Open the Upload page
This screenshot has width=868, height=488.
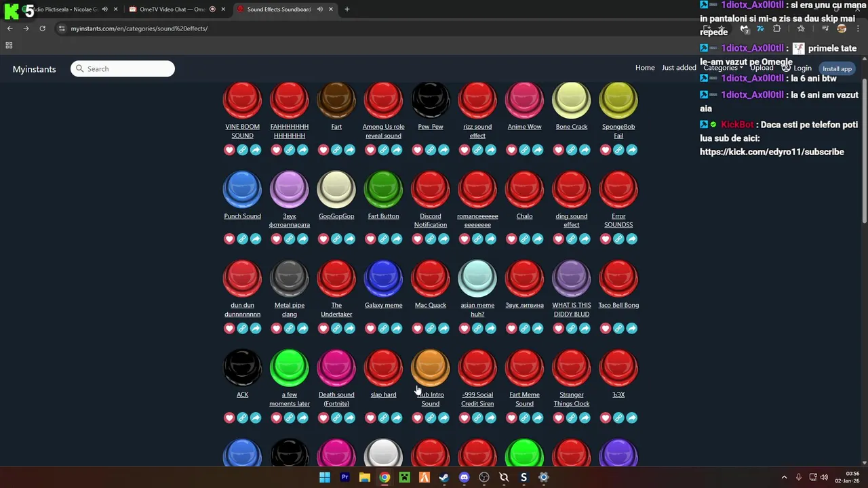tap(762, 68)
